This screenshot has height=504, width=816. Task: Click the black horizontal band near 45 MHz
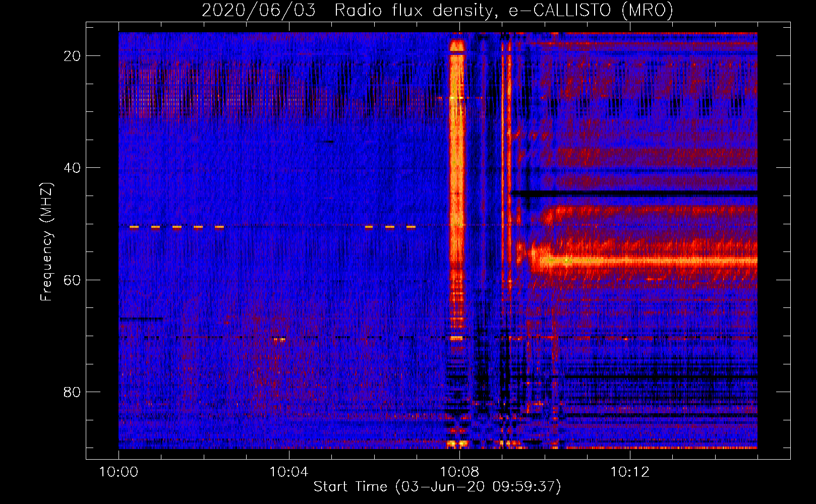coord(634,194)
